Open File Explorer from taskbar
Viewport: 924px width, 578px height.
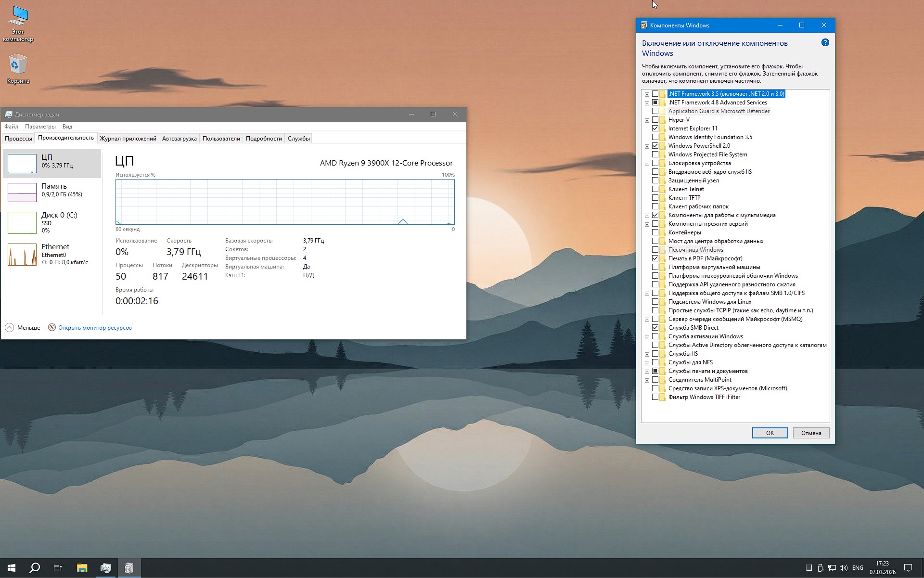pyautogui.click(x=82, y=568)
